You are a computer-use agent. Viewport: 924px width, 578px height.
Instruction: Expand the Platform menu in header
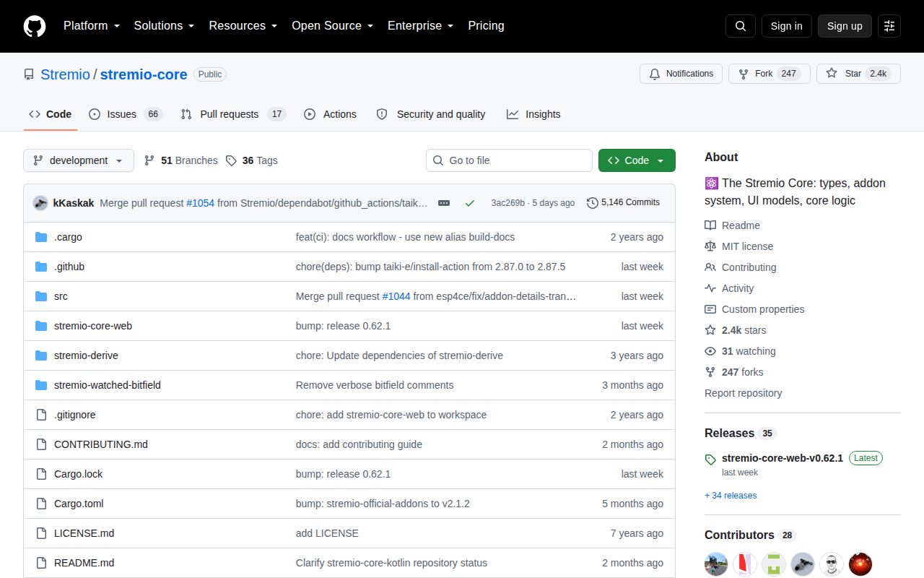(x=92, y=26)
